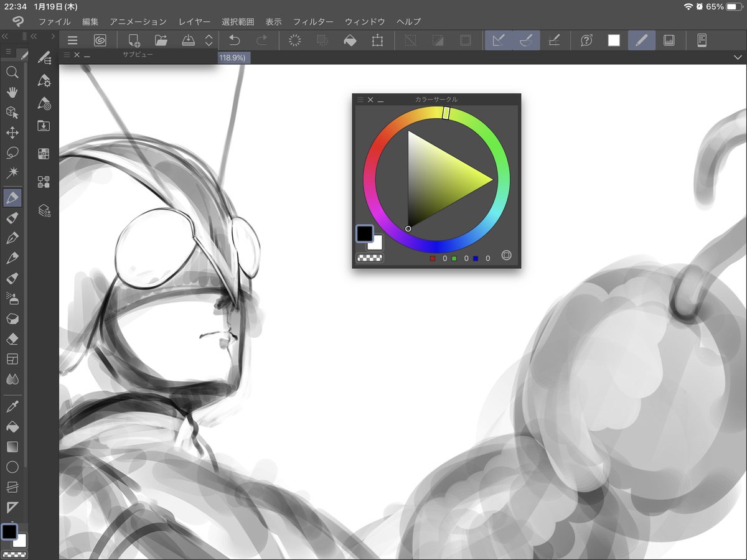Expand the save options up-down arrows
Screen dimensions: 747x560
click(209, 40)
